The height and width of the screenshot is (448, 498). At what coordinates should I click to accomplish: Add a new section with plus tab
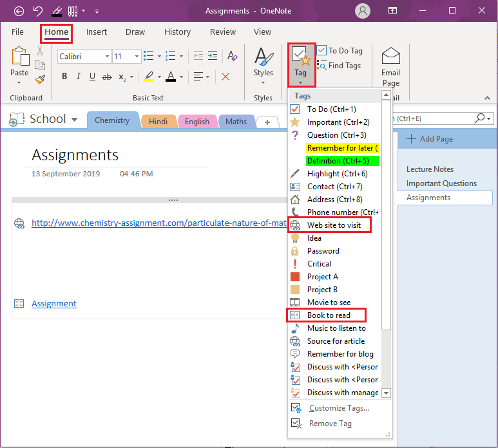267,122
